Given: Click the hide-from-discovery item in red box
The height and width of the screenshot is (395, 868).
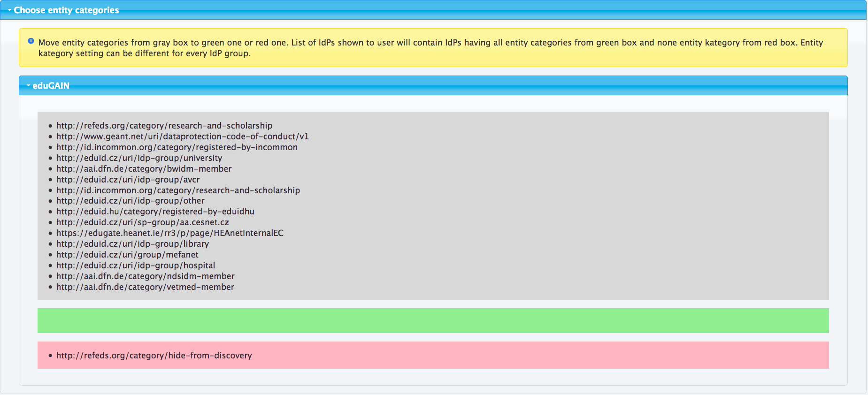Looking at the screenshot, I should [x=154, y=356].
